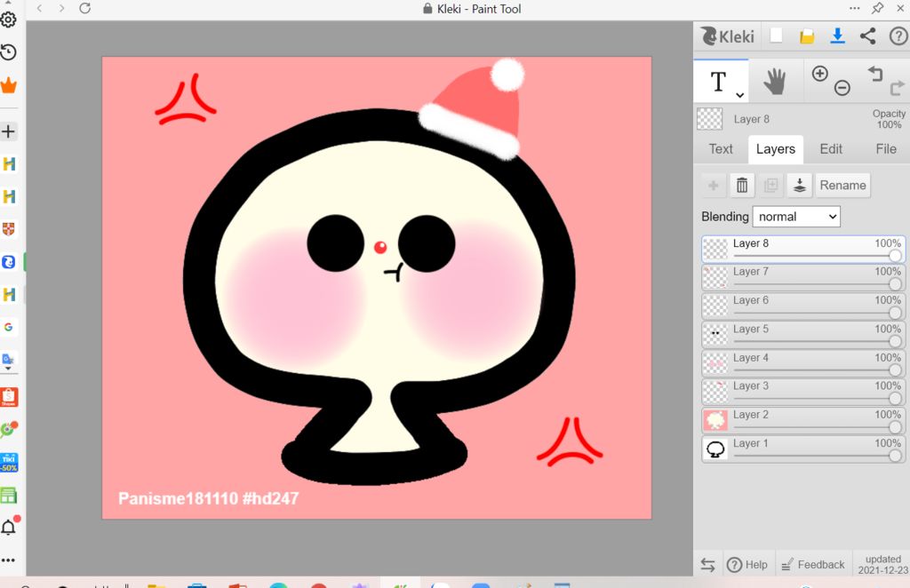
Task: Open the Shopee sidebar shortcut
Action: [9, 397]
